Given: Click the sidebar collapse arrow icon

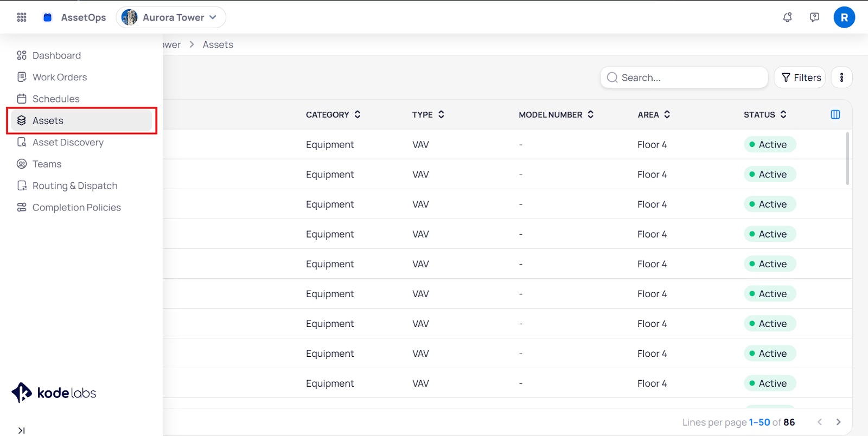Looking at the screenshot, I should pyautogui.click(x=21, y=430).
